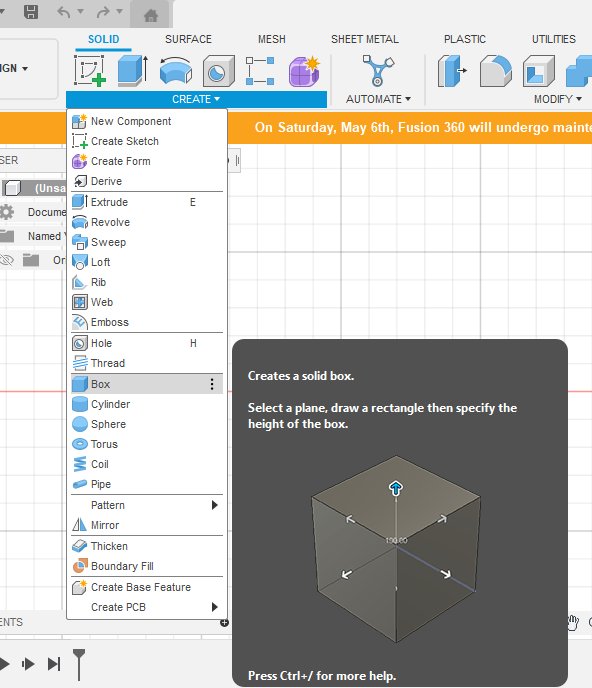This screenshot has height=688, width=592.
Task: Click the Fillet modify icon
Action: click(x=495, y=71)
